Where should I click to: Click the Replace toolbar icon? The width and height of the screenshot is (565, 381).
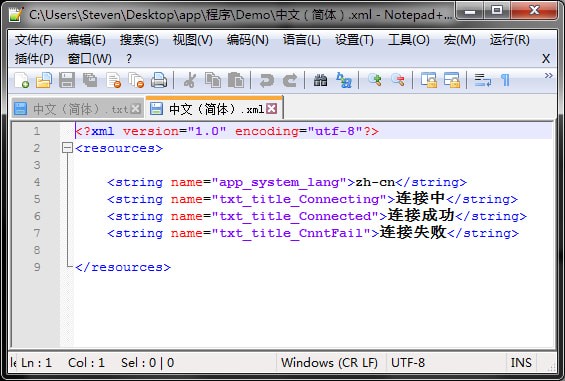[x=344, y=80]
